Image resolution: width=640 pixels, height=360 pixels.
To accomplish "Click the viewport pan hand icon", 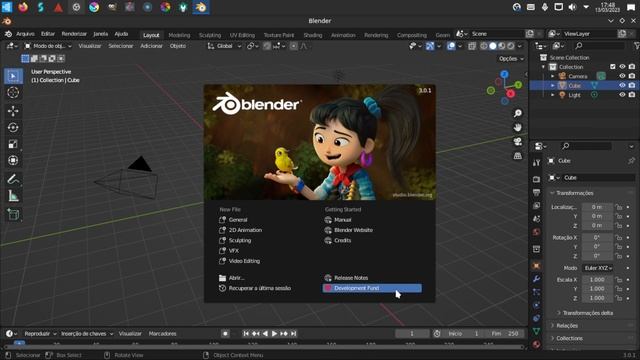I will [x=518, y=128].
